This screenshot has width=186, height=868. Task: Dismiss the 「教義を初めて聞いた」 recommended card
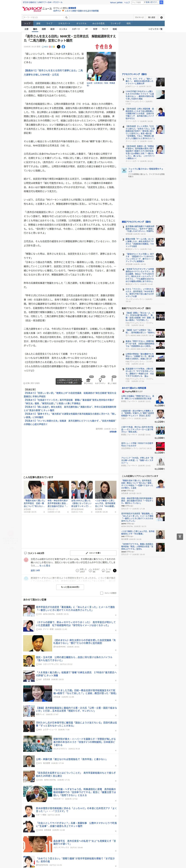(x=44, y=512)
